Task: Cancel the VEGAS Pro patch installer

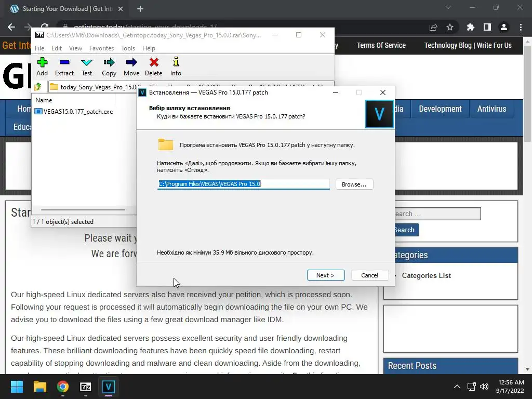Action: click(369, 275)
